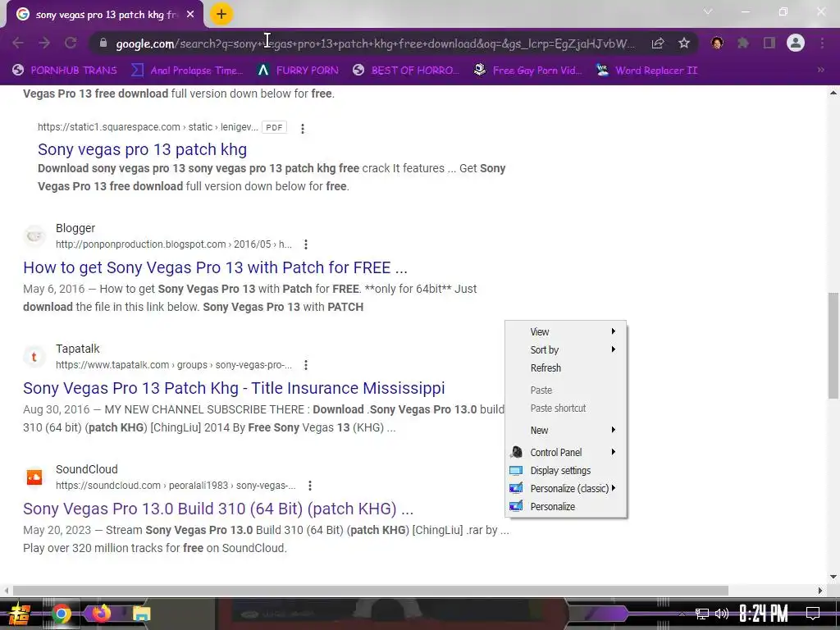Click the SoundCloud site favicon
Viewport: 840px width, 630px height.
[34, 477]
